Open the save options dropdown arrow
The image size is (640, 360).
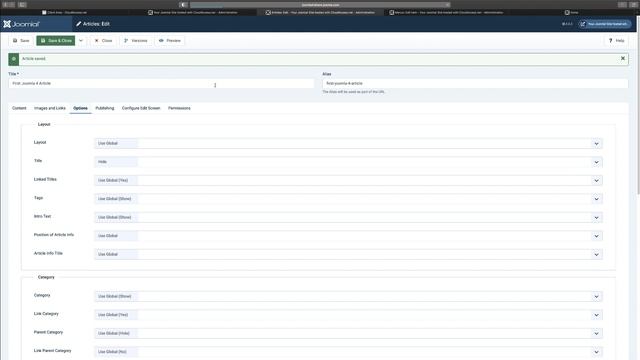(81, 40)
